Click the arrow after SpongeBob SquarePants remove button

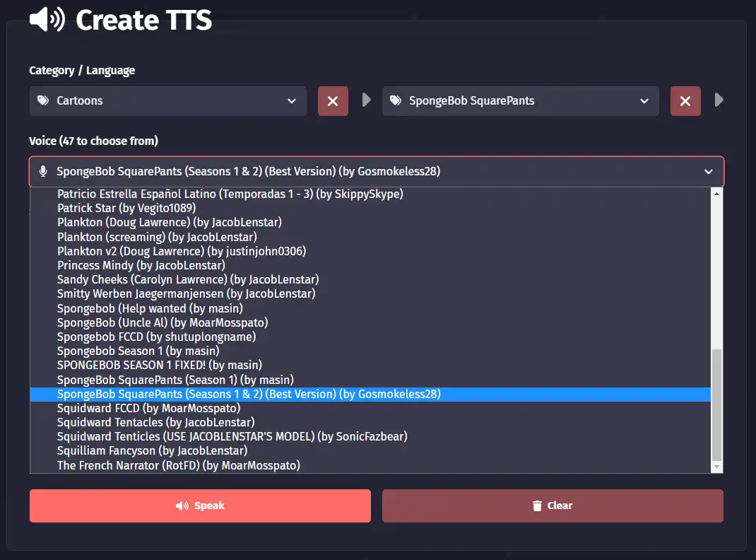coord(719,100)
